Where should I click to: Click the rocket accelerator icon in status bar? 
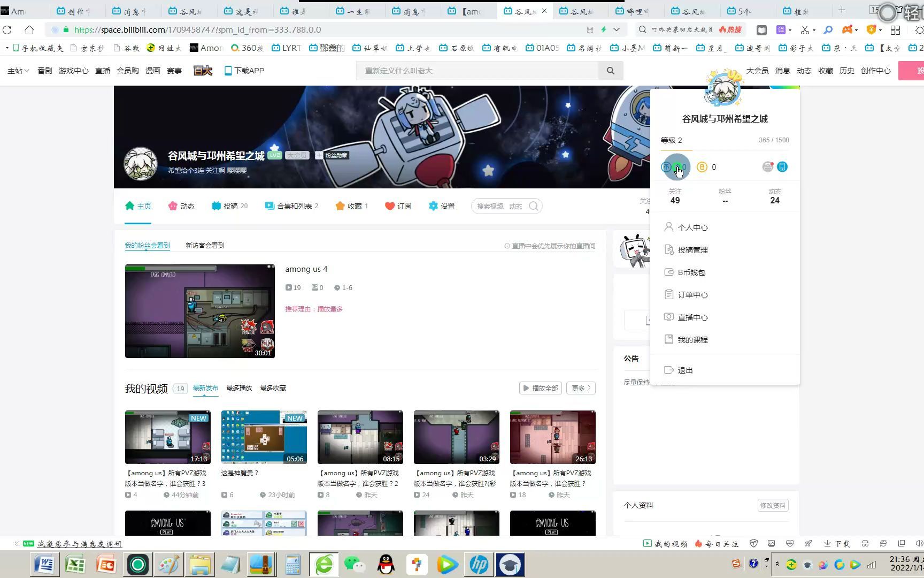tap(808, 544)
